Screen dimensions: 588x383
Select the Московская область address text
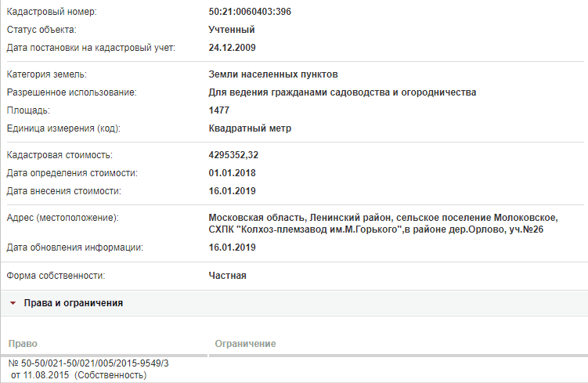coord(383,223)
